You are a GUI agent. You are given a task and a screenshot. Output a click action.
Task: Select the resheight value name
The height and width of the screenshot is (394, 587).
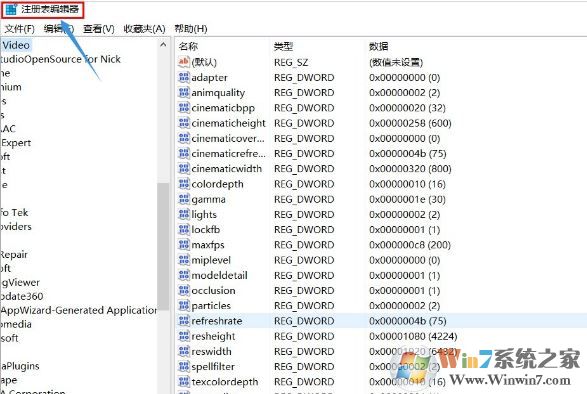(x=213, y=336)
